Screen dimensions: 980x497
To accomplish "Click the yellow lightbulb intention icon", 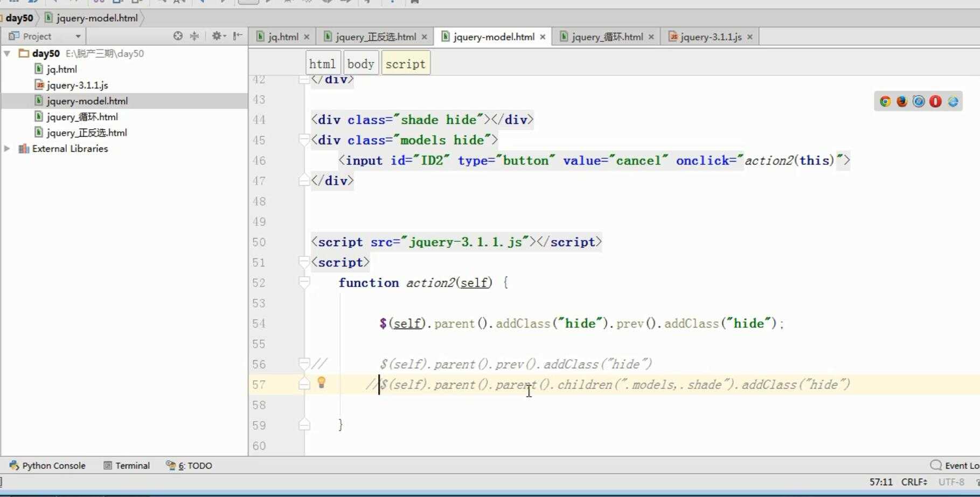I will 322,383.
